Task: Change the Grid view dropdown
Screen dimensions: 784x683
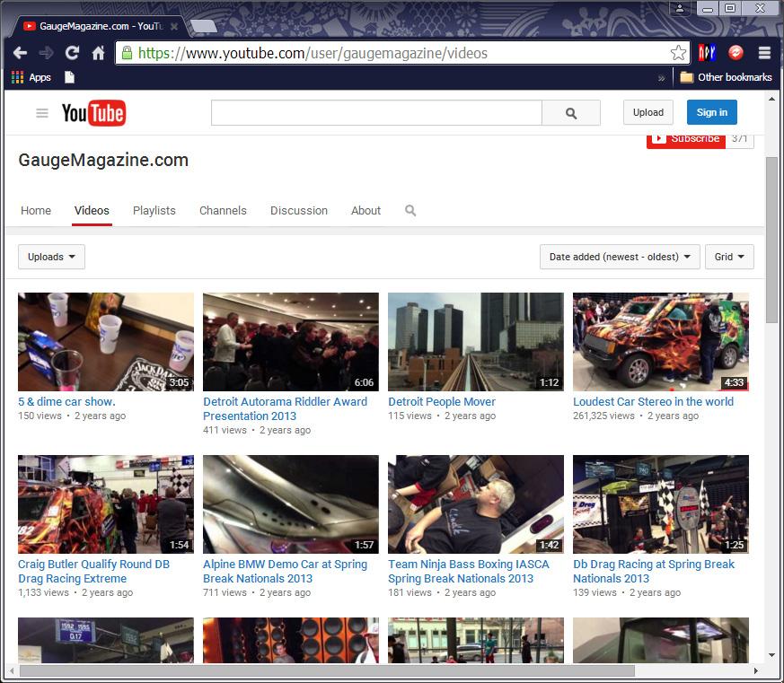Action: (729, 257)
